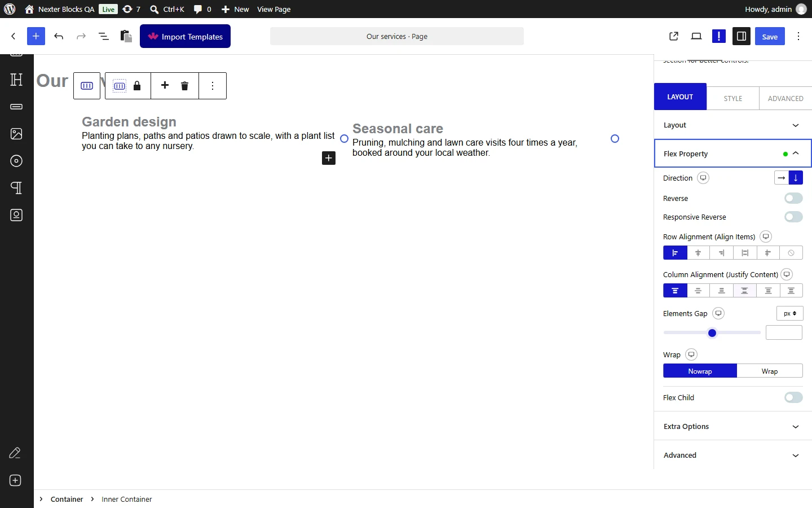Viewport: 812px width, 508px height.
Task: Open responsive device picker for Direction
Action: (703, 178)
